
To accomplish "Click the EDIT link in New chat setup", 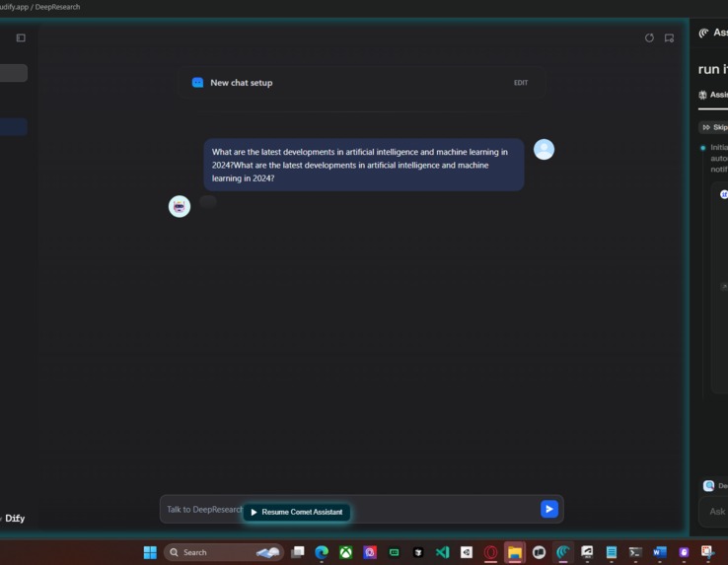I will pyautogui.click(x=521, y=83).
